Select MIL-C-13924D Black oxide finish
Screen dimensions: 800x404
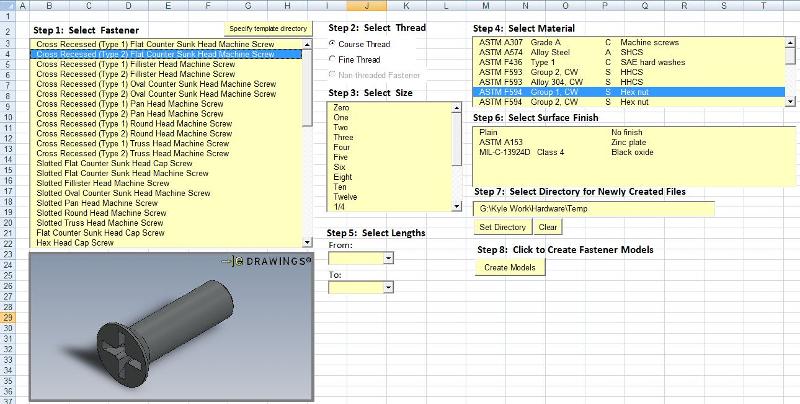633,152
